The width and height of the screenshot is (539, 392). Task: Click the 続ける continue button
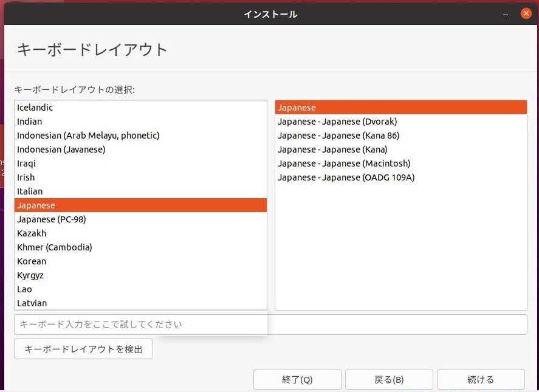point(481,379)
